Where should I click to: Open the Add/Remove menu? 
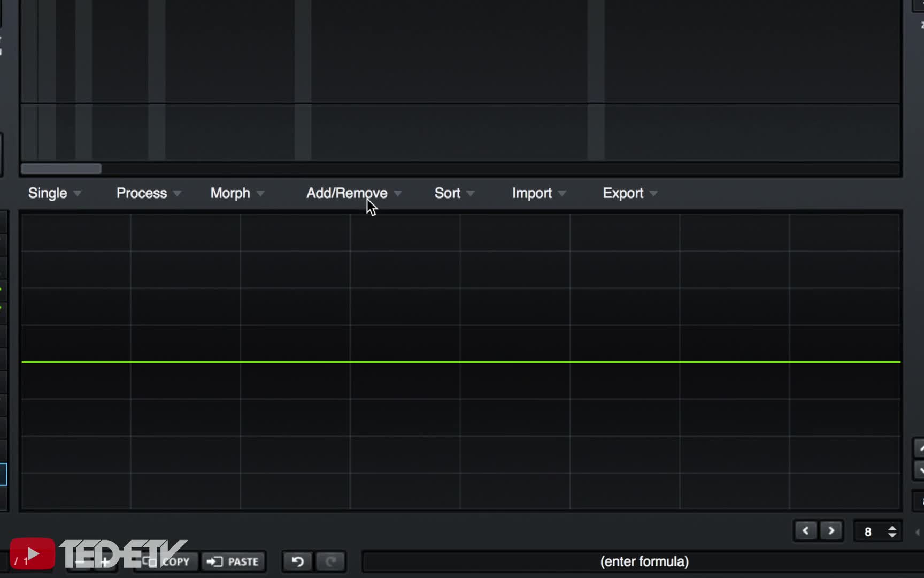(x=353, y=193)
